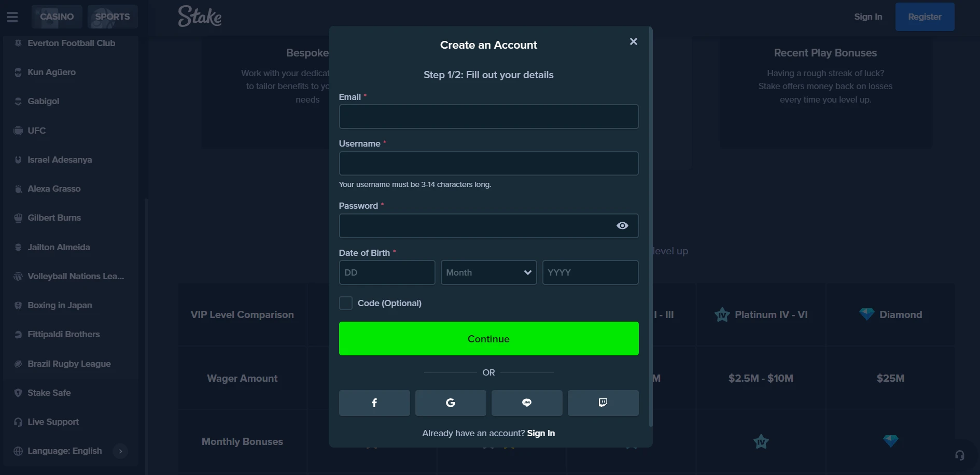980x475 pixels.
Task: Click the Alexa Grasso sidebar icon
Action: [18, 189]
